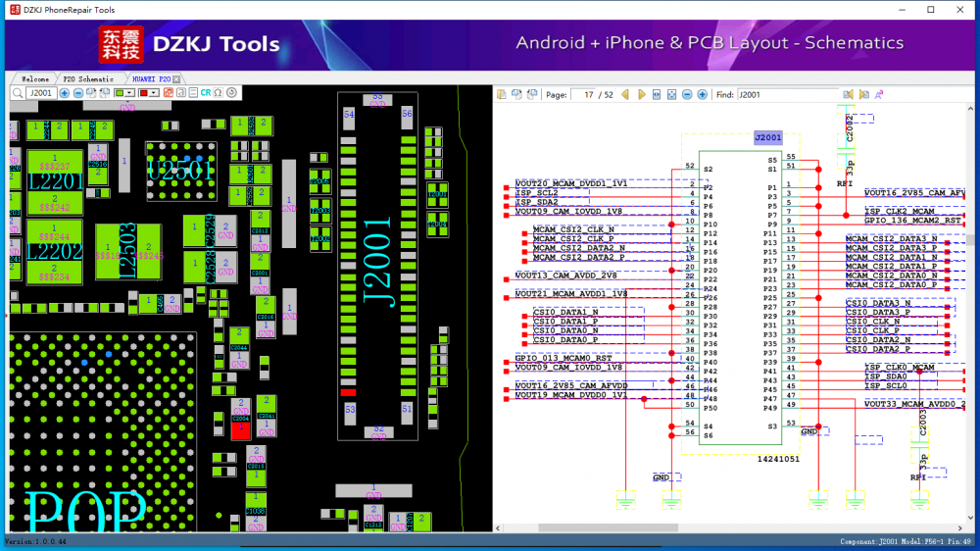Maximize the DZKJ PhoneRepair Tools window
980x551 pixels.
(x=931, y=10)
